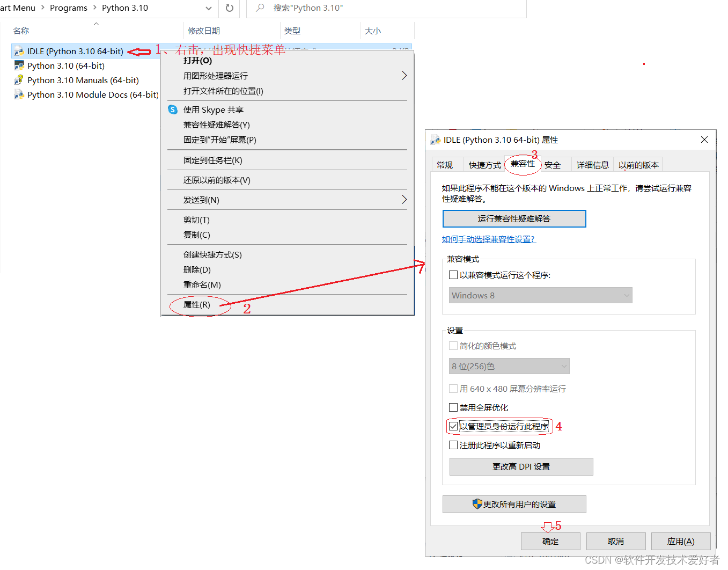This screenshot has height=570, width=728.
Task: Switch to the Previous Versions (以前的版本) tab
Action: pyautogui.click(x=638, y=165)
